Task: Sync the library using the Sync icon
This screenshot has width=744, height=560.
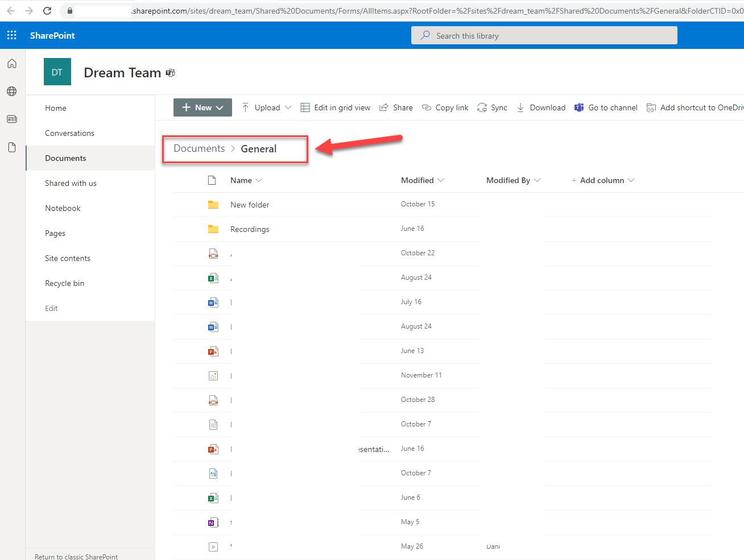Action: click(x=481, y=107)
